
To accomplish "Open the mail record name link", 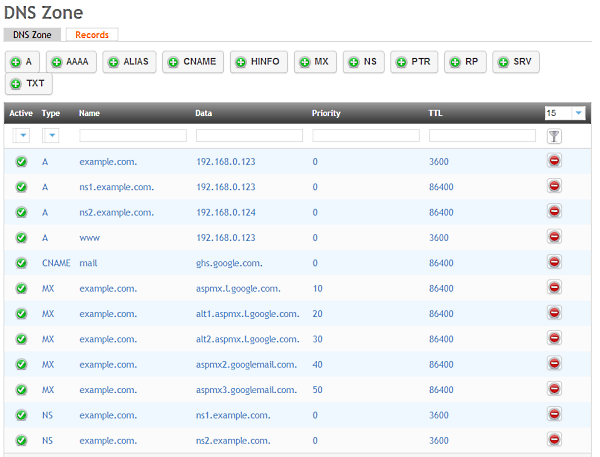I will [88, 263].
